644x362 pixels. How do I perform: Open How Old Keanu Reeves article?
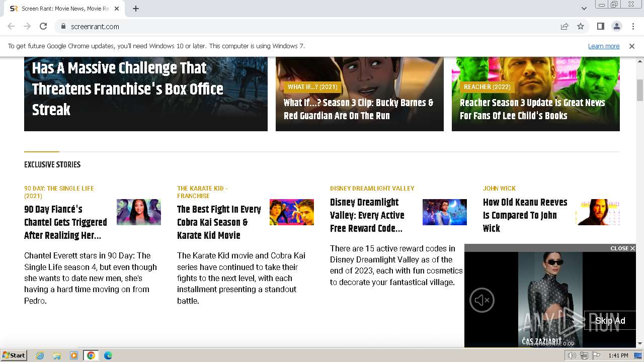tap(525, 215)
